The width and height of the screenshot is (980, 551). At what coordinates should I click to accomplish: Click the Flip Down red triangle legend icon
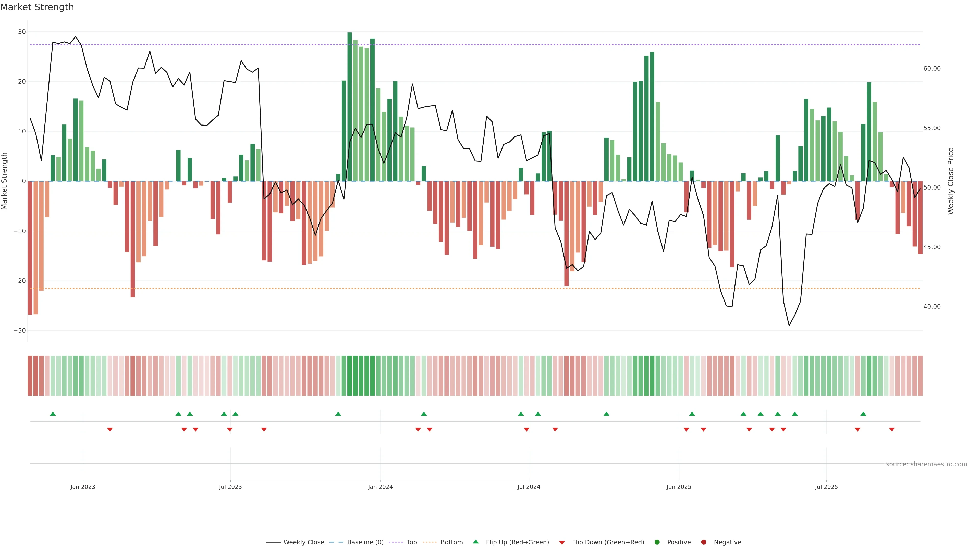[562, 543]
